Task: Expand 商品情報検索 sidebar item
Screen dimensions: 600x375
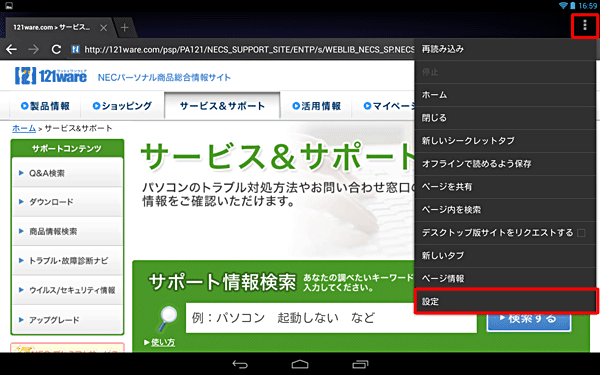Action: tap(67, 232)
